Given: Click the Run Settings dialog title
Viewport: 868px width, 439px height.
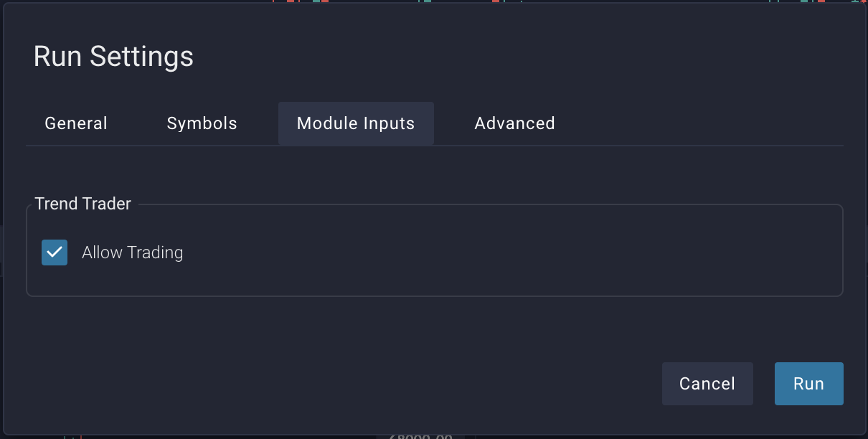Looking at the screenshot, I should (x=113, y=57).
